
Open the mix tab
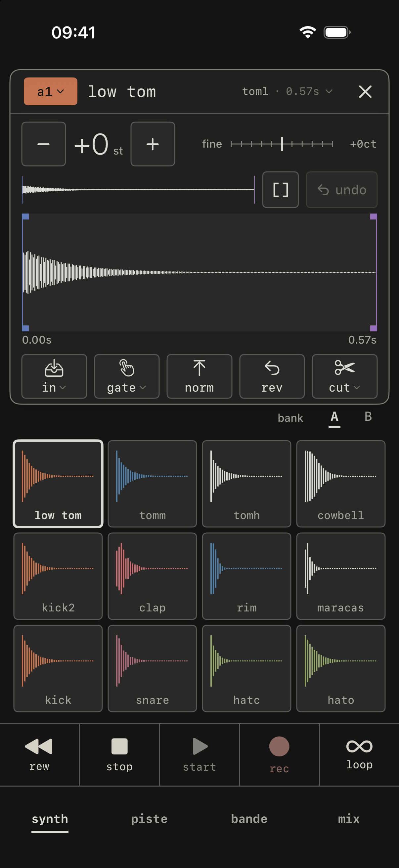click(x=349, y=819)
